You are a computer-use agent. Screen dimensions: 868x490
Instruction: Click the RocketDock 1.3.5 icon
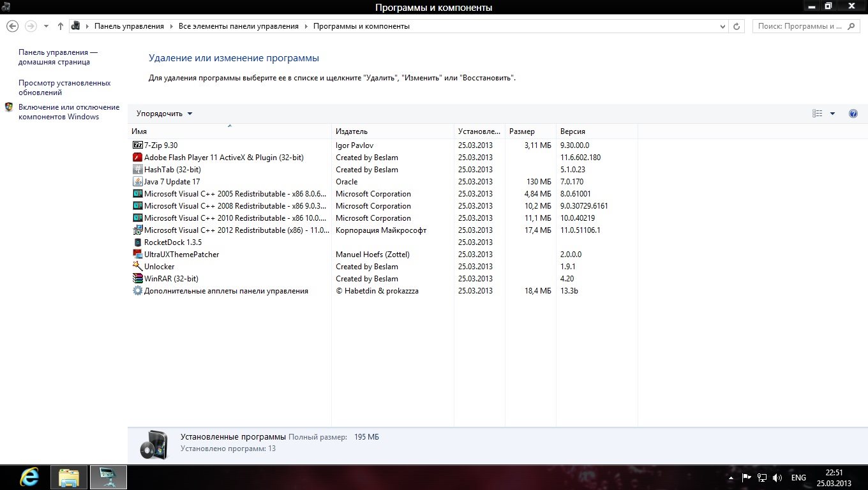pos(137,242)
